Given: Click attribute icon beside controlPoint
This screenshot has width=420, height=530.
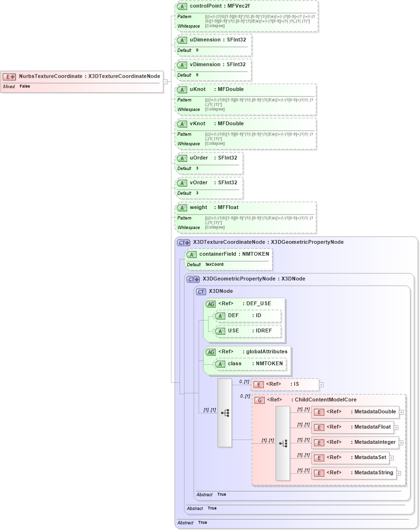Looking at the screenshot, I should tap(182, 6).
